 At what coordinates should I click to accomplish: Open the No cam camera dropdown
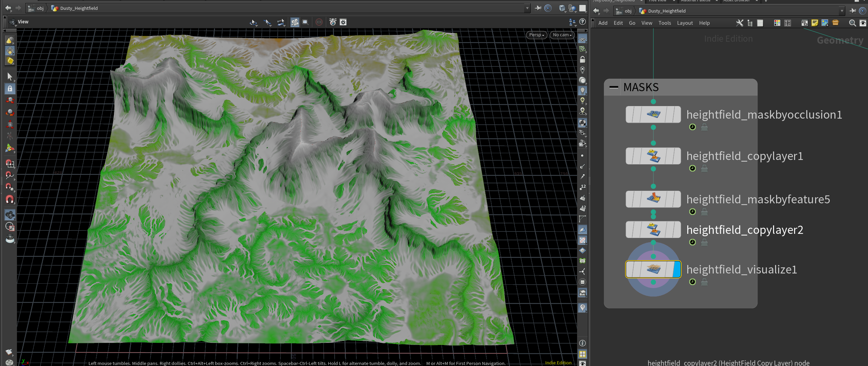click(562, 35)
